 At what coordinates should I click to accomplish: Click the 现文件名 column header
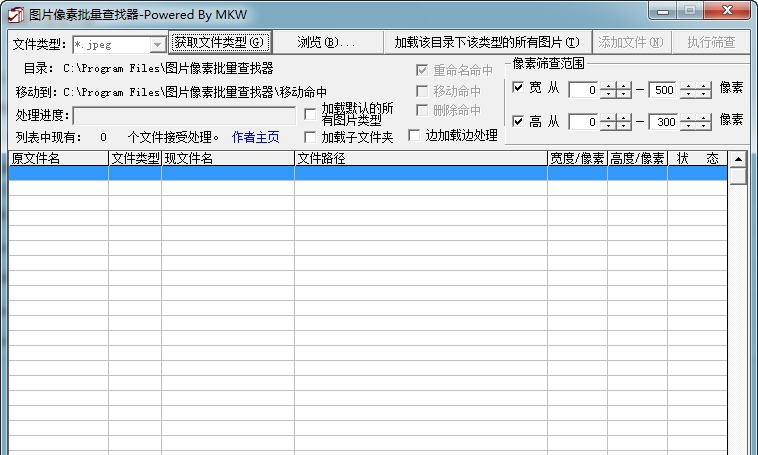tap(228, 159)
